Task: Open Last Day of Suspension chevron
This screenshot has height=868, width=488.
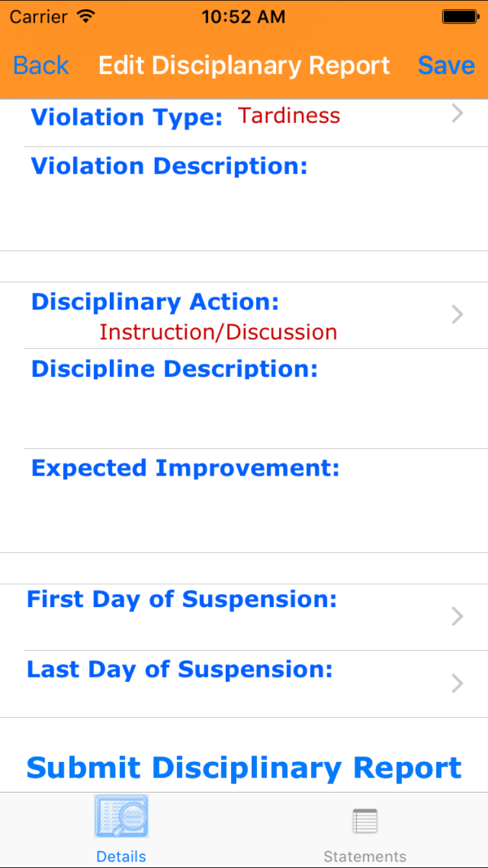Action: coord(457,683)
